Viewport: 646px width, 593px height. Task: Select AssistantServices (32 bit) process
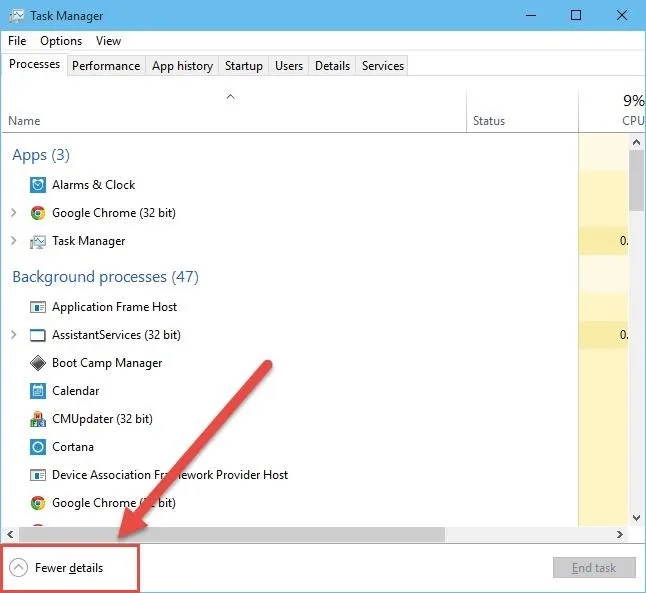pos(116,335)
